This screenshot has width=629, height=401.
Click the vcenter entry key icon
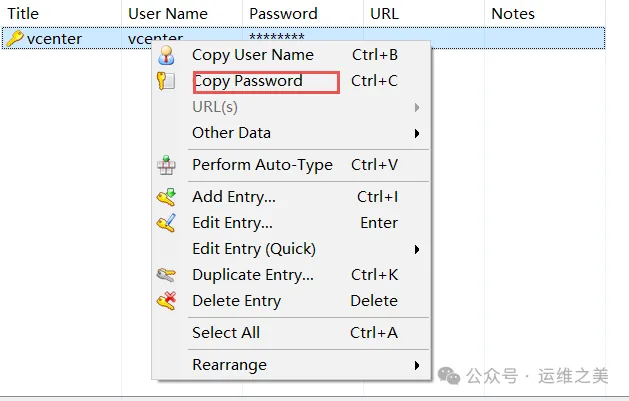[x=14, y=39]
